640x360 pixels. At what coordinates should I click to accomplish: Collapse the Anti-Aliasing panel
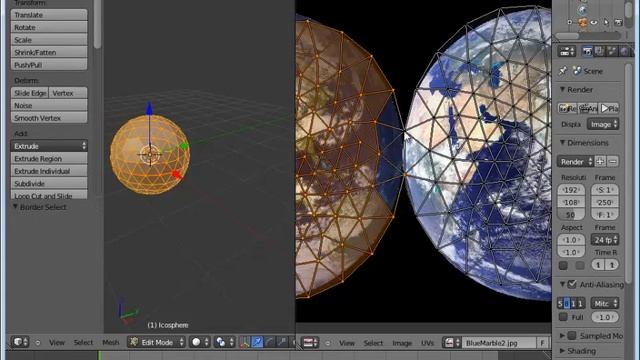(562, 284)
